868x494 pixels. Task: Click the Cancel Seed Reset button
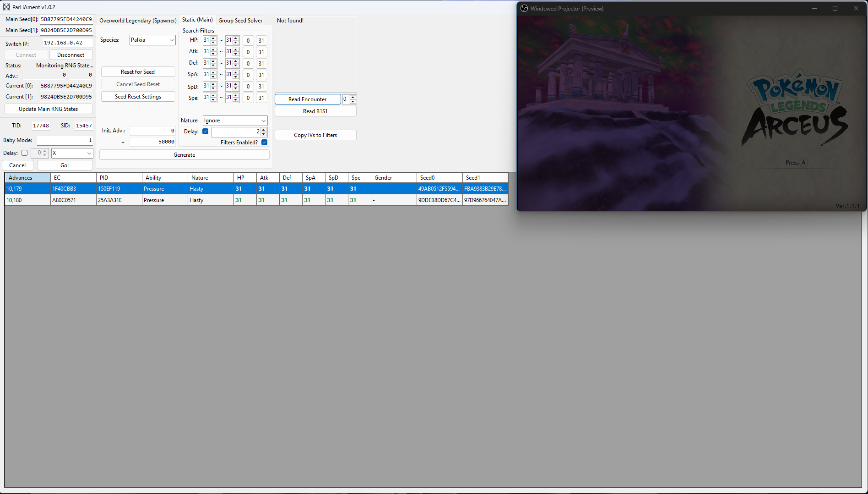coord(138,84)
